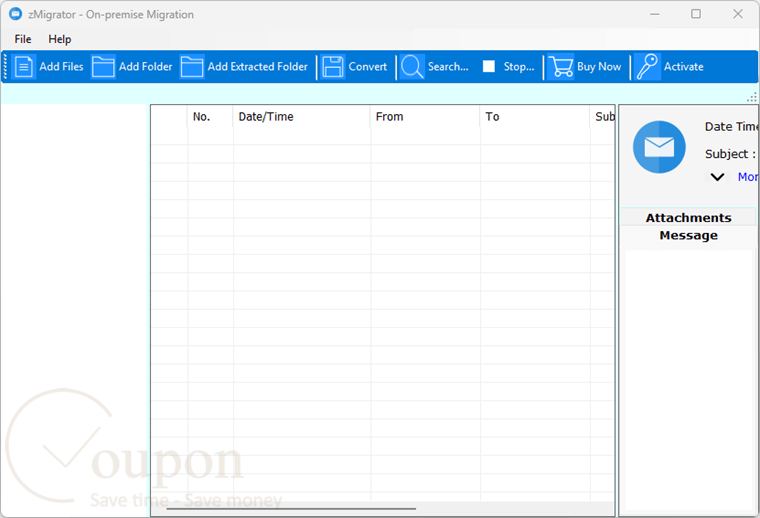This screenshot has width=760, height=518.
Task: Open the Help menu
Action: tap(60, 39)
